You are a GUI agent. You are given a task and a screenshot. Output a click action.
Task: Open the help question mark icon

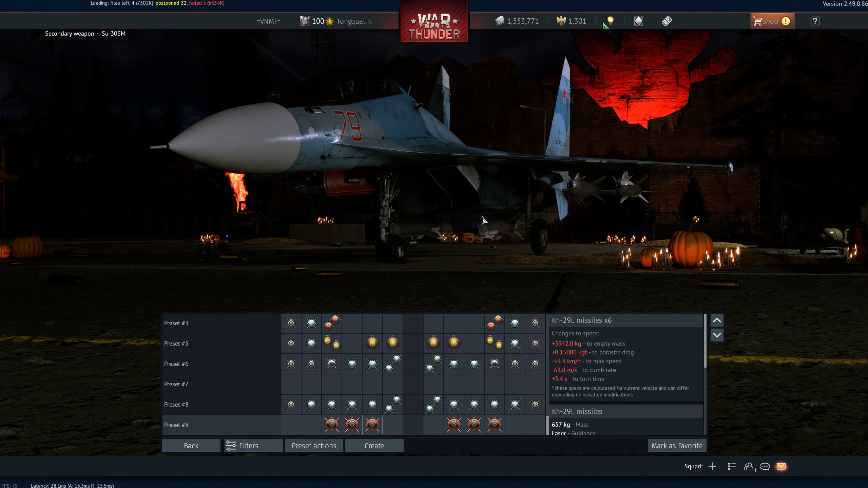815,21
